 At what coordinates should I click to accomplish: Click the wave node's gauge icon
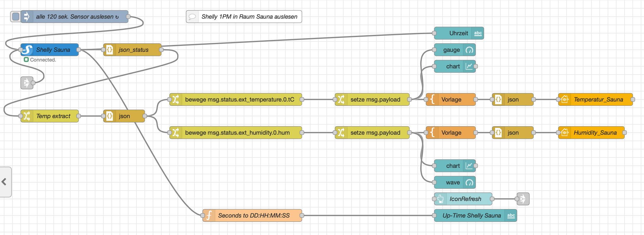(x=469, y=183)
